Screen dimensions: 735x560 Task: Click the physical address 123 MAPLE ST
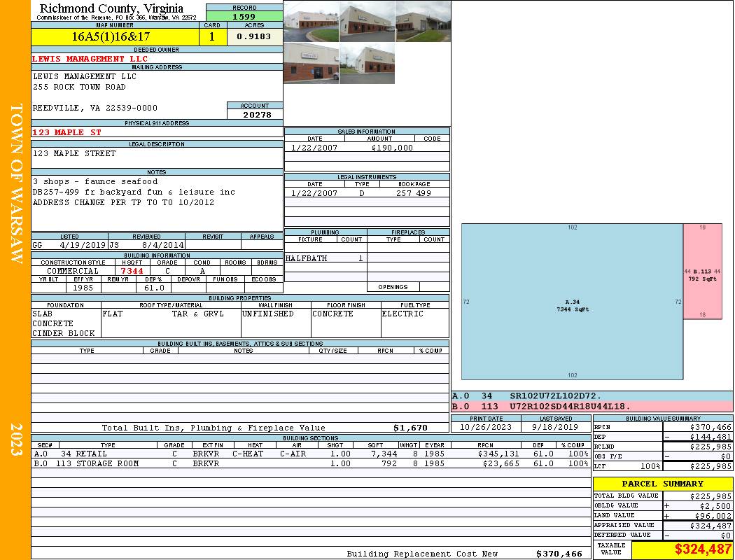click(67, 132)
